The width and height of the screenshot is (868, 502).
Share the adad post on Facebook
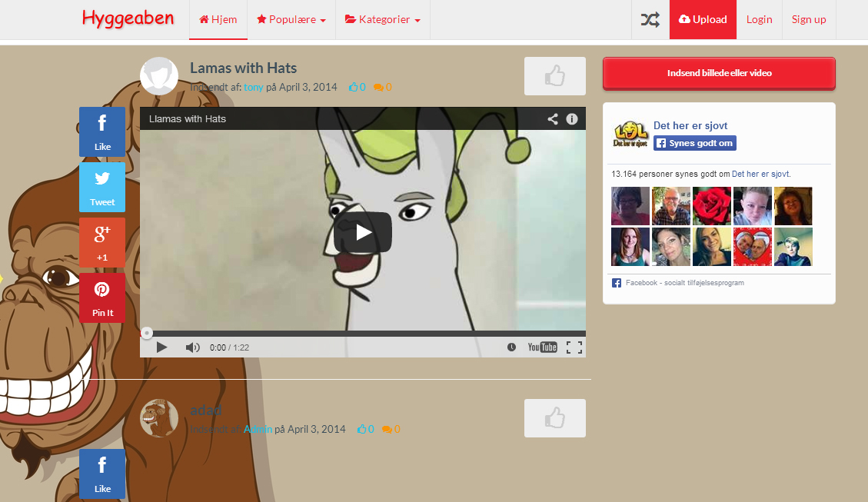[x=102, y=474]
